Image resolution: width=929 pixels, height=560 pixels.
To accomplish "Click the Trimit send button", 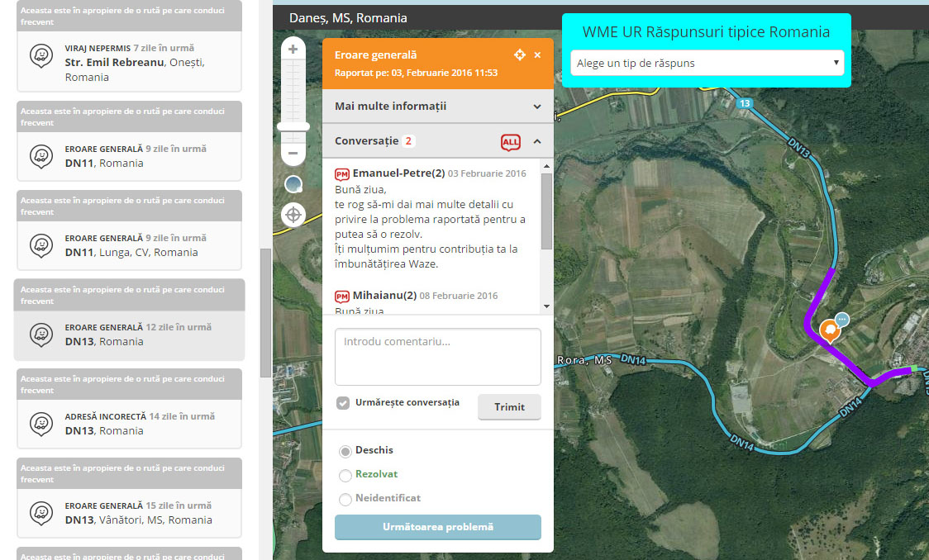I will click(509, 406).
